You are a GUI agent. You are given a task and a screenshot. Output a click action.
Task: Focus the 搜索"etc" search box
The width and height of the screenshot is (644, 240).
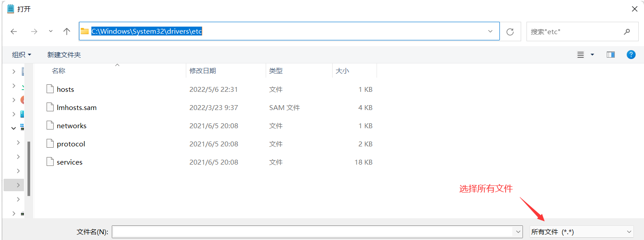click(583, 31)
